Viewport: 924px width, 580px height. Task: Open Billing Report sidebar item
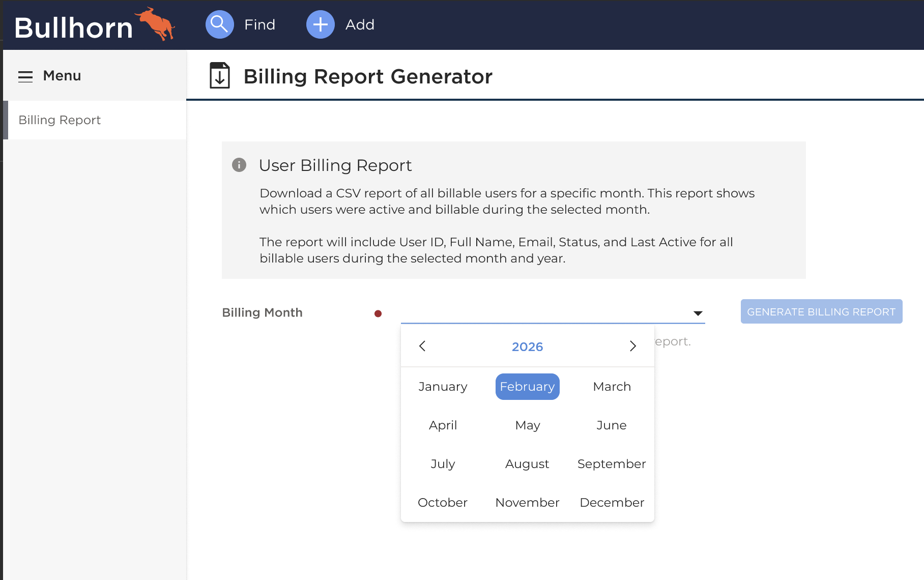tap(95, 120)
